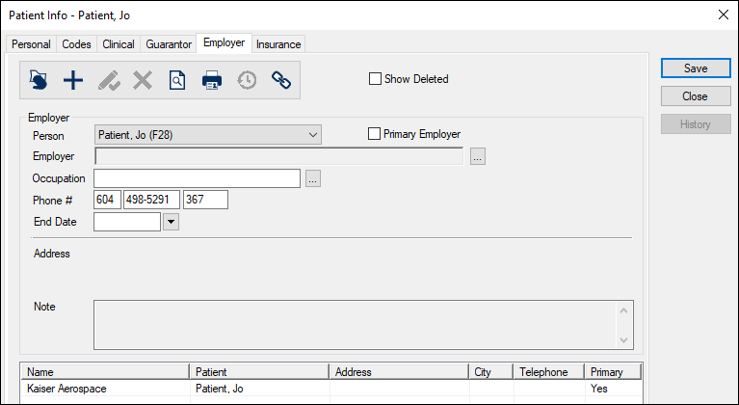Check the Primary Employer checkbox
Screen dimensions: 739x405
click(x=374, y=134)
